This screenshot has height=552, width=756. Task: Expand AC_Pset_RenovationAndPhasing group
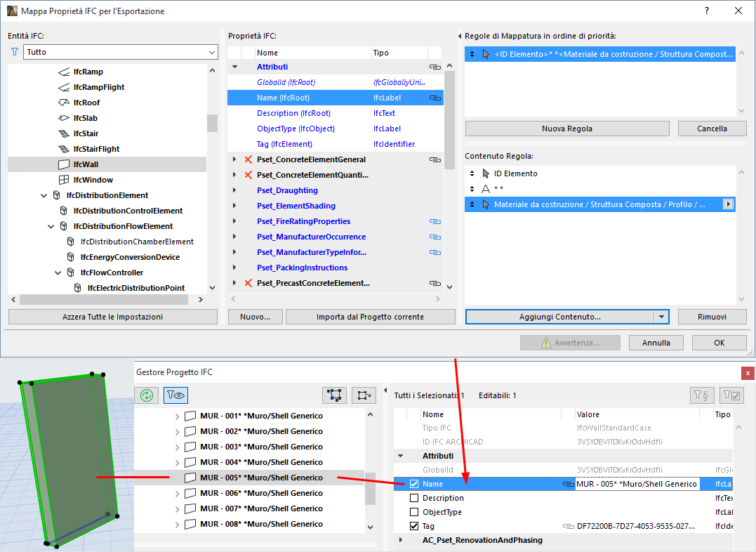[x=401, y=541]
